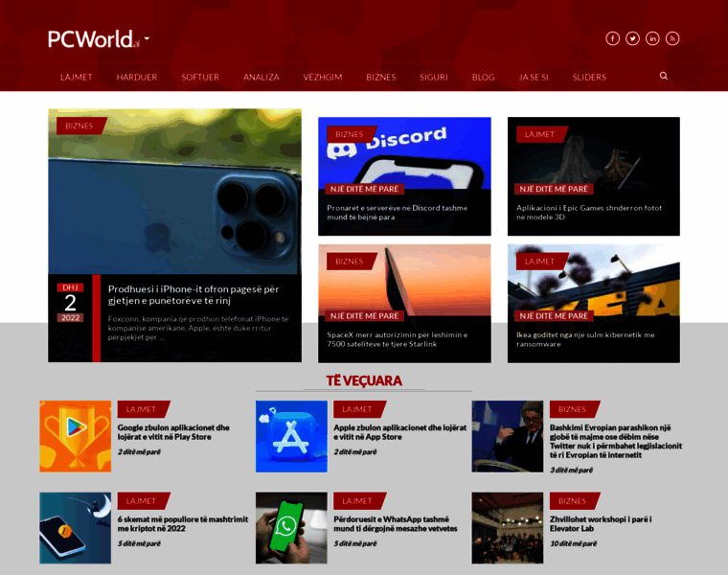
Task: Click the search magnifier icon
Action: coord(664,76)
